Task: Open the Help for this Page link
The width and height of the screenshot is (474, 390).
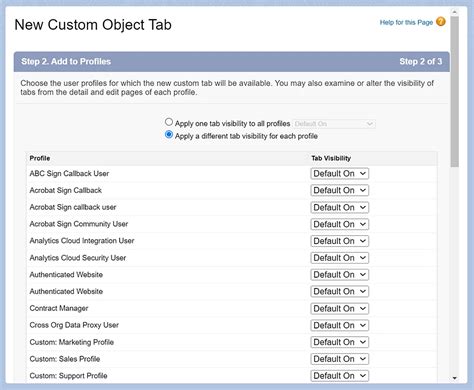Action: (406, 22)
